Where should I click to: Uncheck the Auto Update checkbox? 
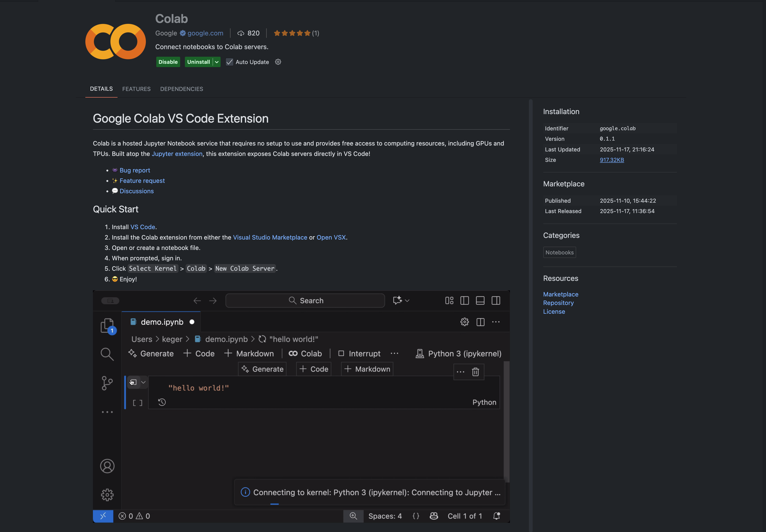point(229,62)
